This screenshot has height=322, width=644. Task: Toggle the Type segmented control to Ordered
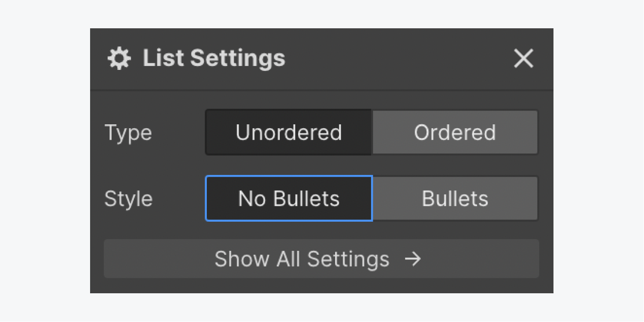point(455,132)
